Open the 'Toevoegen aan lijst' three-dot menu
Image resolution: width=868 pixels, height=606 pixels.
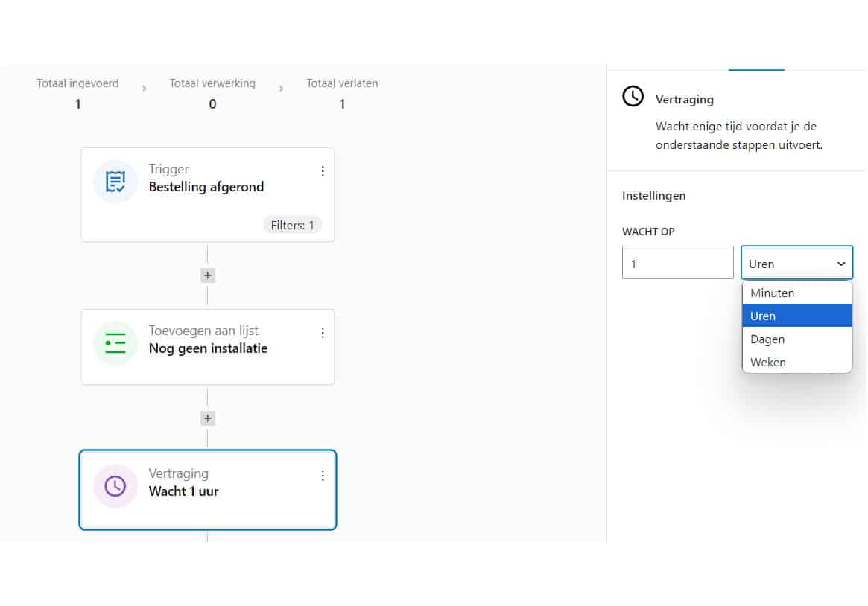(x=323, y=333)
